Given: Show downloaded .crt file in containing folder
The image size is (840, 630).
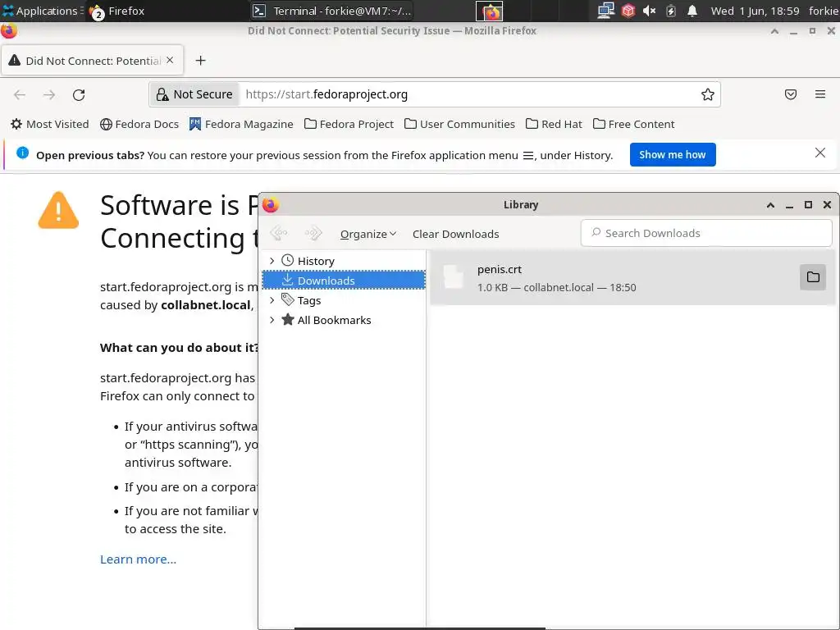Looking at the screenshot, I should pyautogui.click(x=813, y=277).
